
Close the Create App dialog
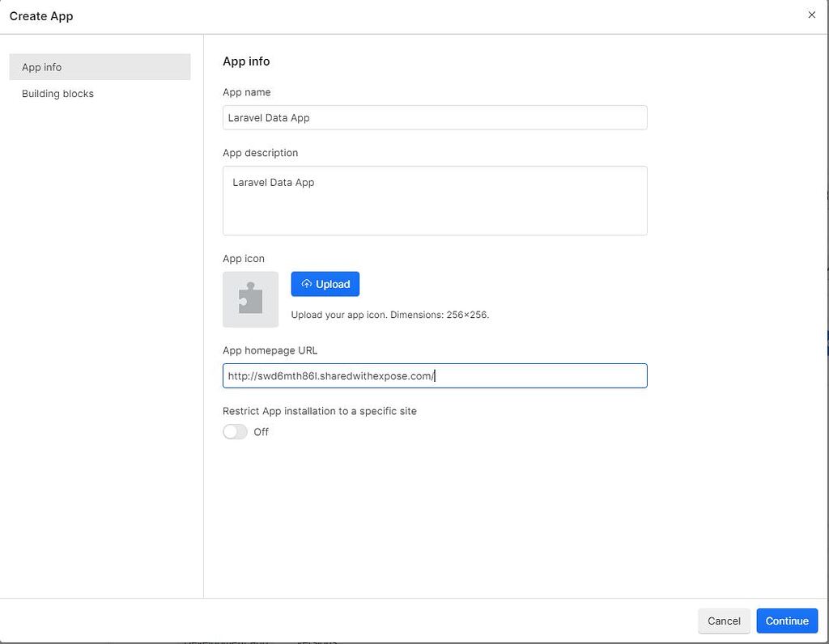(x=812, y=15)
